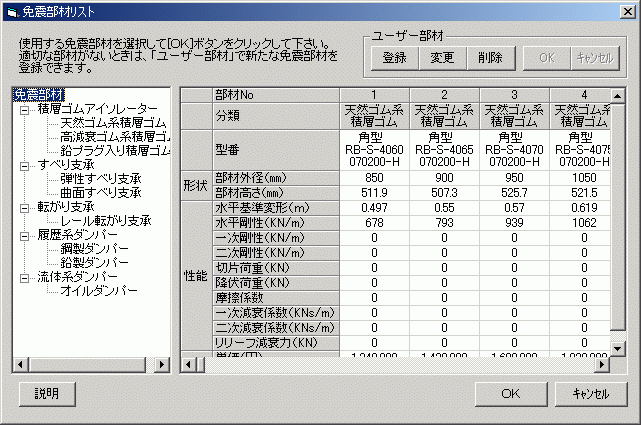The image size is (641, 425).
Task: Collapse the 履歴系ダンパー tree node
Action: (x=25, y=236)
